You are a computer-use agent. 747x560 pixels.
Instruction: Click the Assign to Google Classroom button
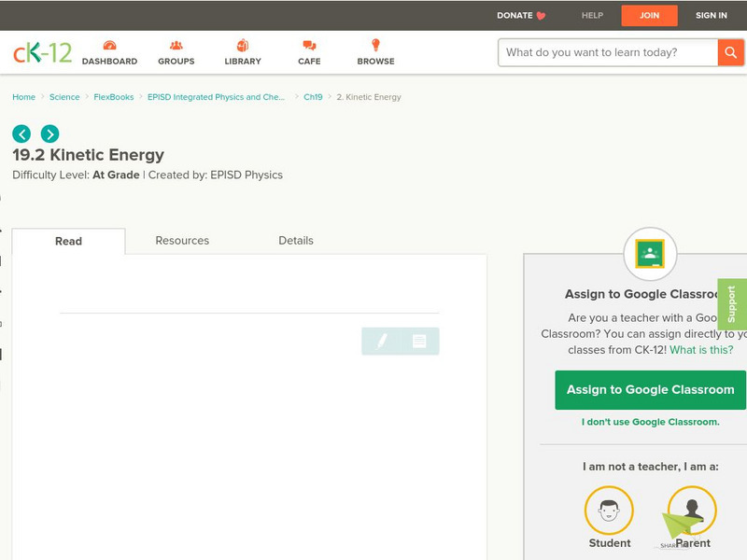click(650, 389)
